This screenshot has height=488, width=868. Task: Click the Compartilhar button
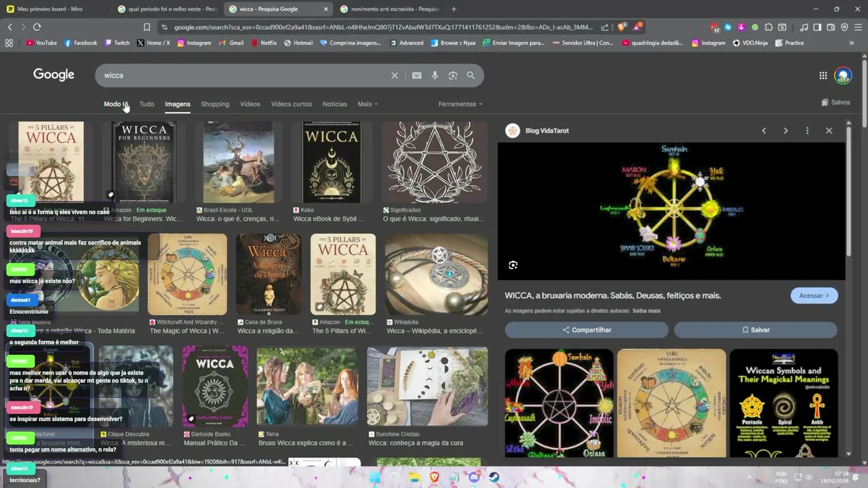[587, 330]
